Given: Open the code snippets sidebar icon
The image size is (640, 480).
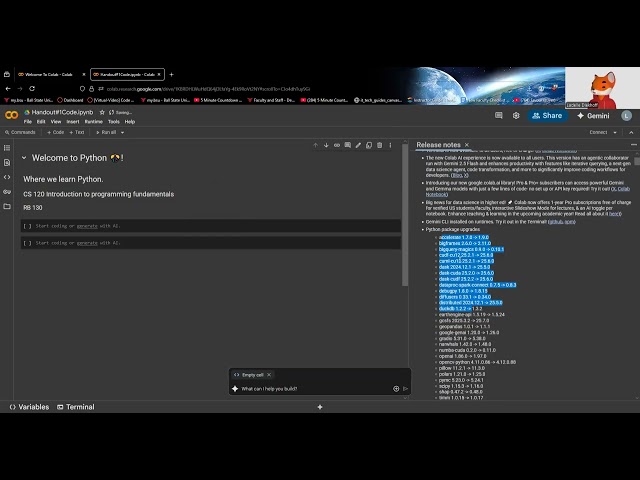Looking at the screenshot, I should tap(7, 177).
